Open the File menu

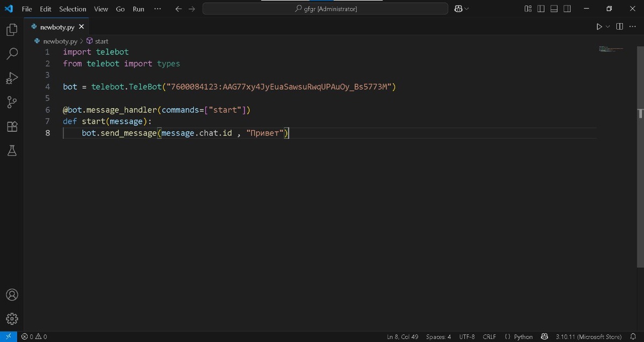pyautogui.click(x=27, y=9)
